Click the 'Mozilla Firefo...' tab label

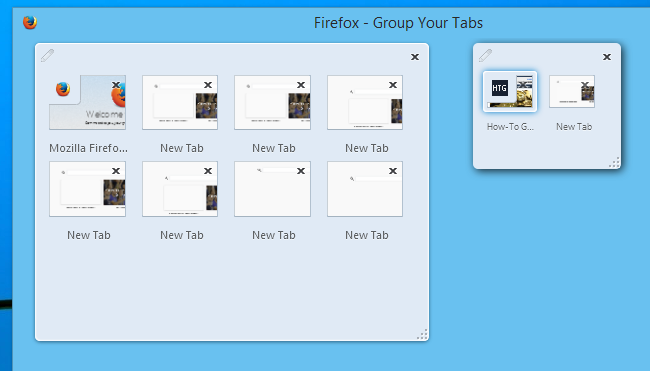click(88, 148)
